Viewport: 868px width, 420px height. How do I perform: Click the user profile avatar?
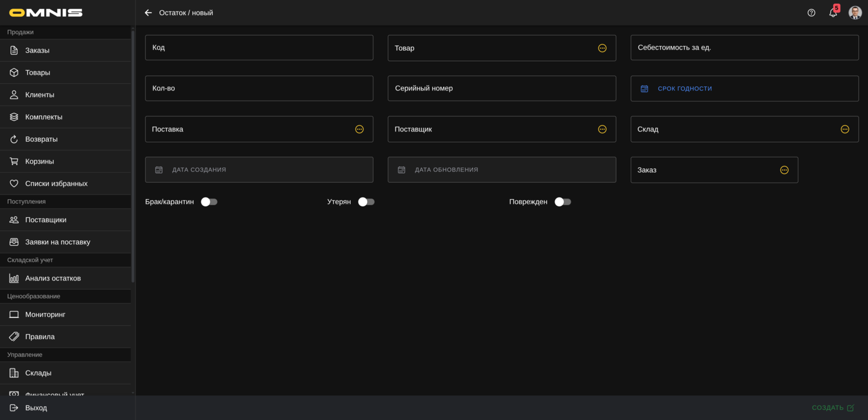pyautogui.click(x=855, y=13)
